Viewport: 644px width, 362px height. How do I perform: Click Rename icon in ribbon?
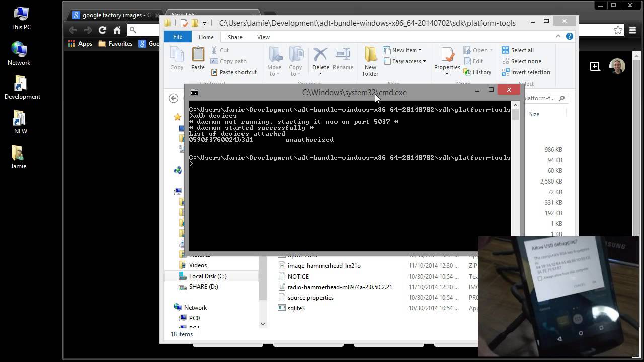click(x=343, y=59)
